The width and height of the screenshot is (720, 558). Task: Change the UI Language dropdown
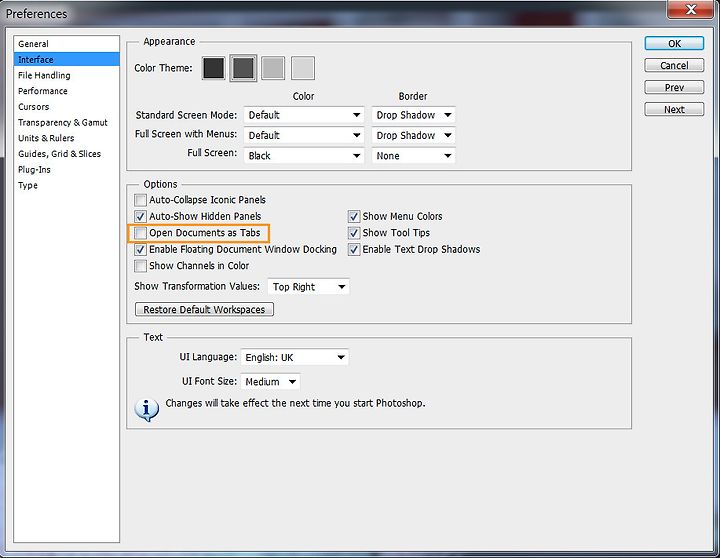point(294,357)
